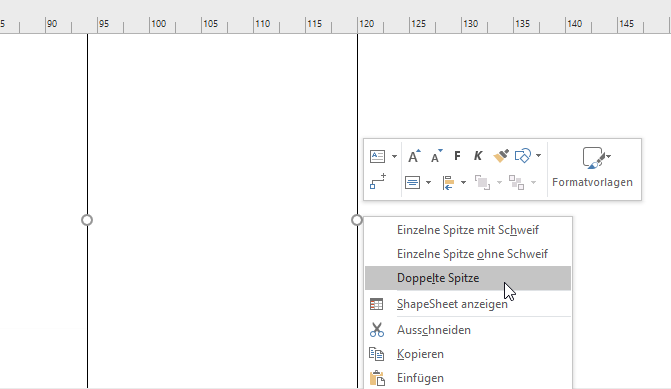The image size is (671, 389).
Task: Click the left line's circular handle
Action: (x=87, y=220)
